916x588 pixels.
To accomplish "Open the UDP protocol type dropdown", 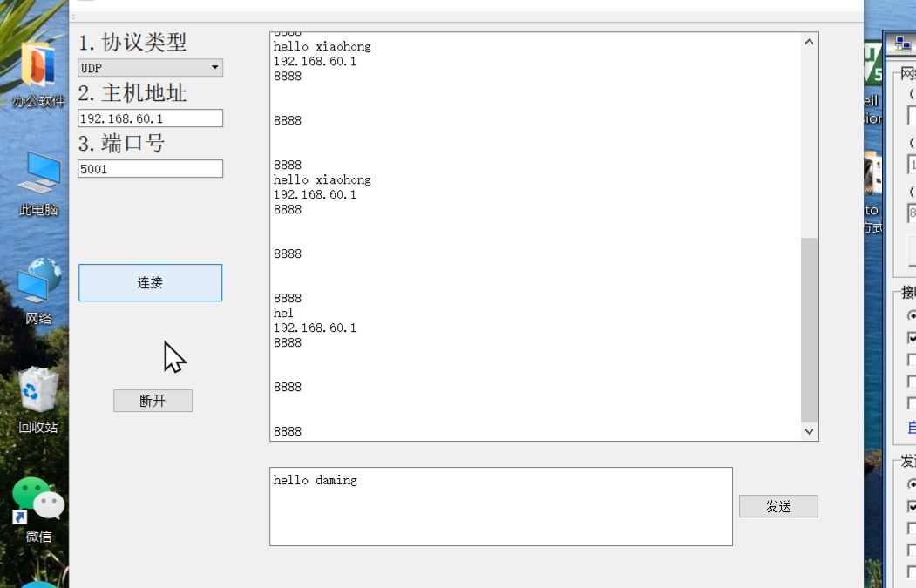I will click(150, 68).
